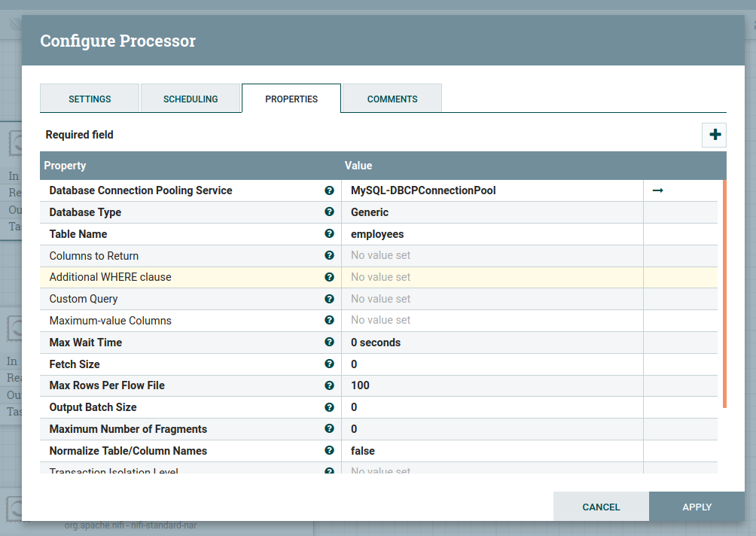The image size is (756, 536).
Task: Click help icon for Database Type
Action: [329, 213]
